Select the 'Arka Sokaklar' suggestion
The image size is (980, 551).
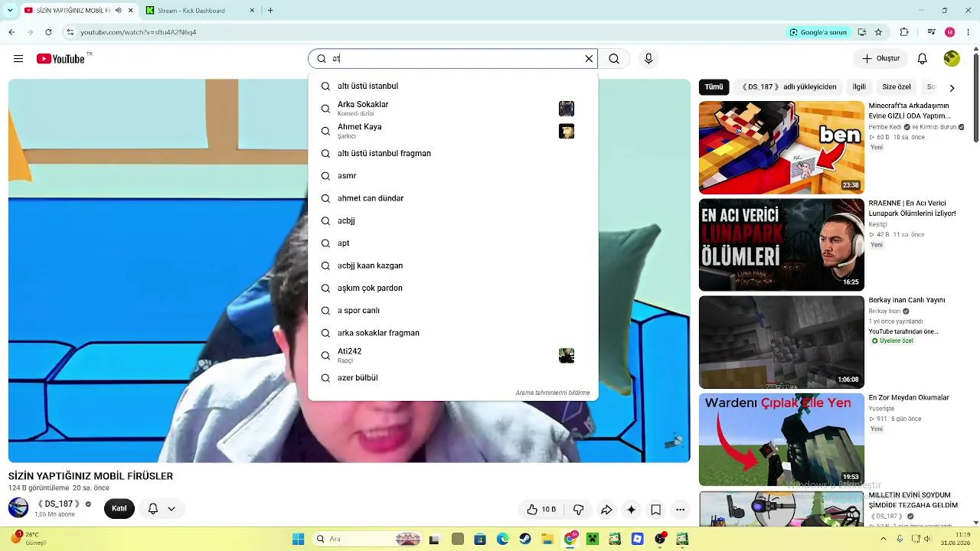pyautogui.click(x=452, y=109)
